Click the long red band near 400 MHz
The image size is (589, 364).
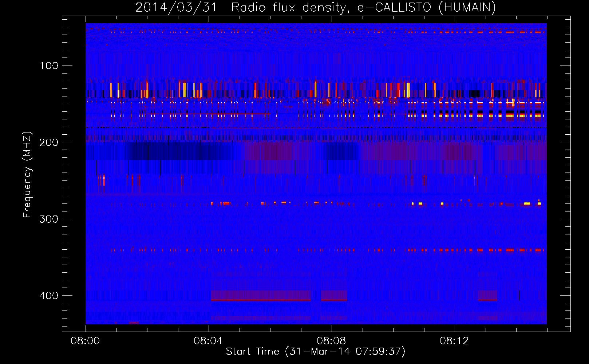click(x=261, y=300)
